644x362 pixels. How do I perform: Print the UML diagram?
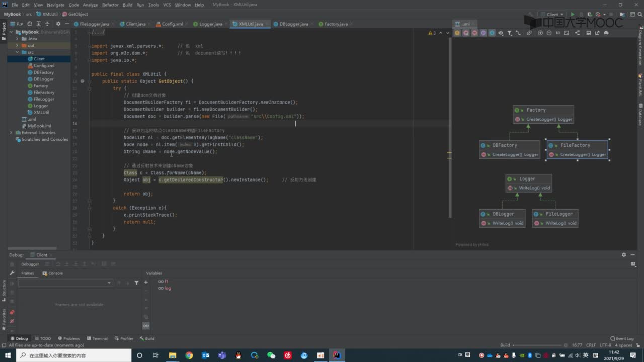click(606, 33)
